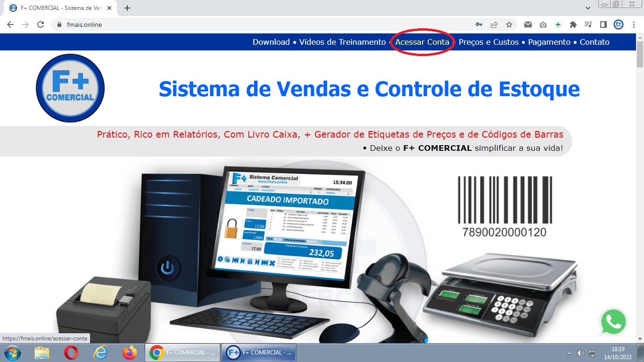Click the Sistema de Vendas heading
This screenshot has height=362, width=644.
click(369, 89)
